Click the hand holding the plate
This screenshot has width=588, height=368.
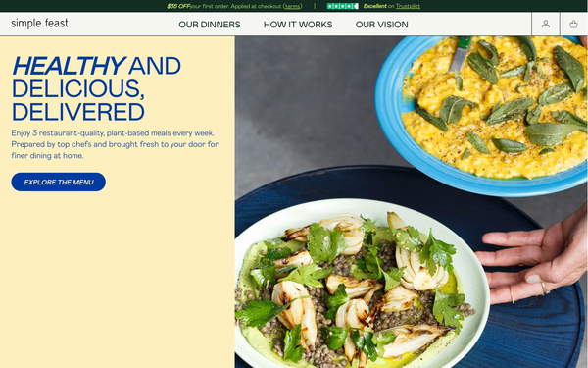[536, 259]
